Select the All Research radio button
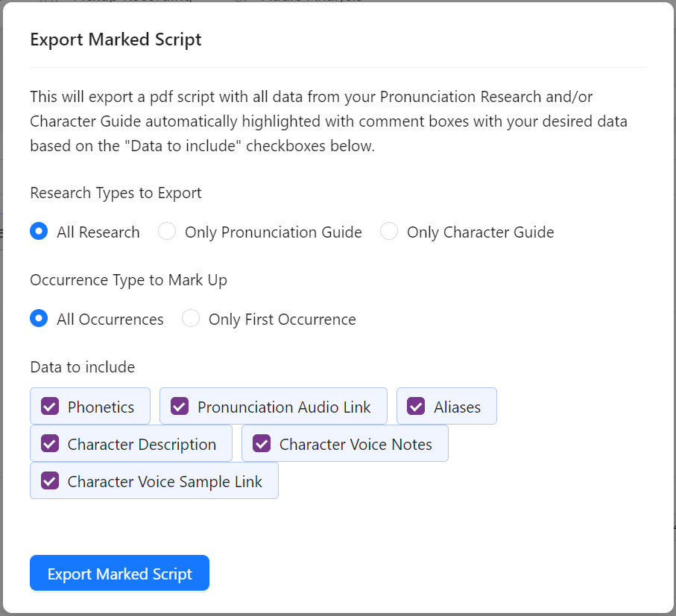 tap(39, 232)
